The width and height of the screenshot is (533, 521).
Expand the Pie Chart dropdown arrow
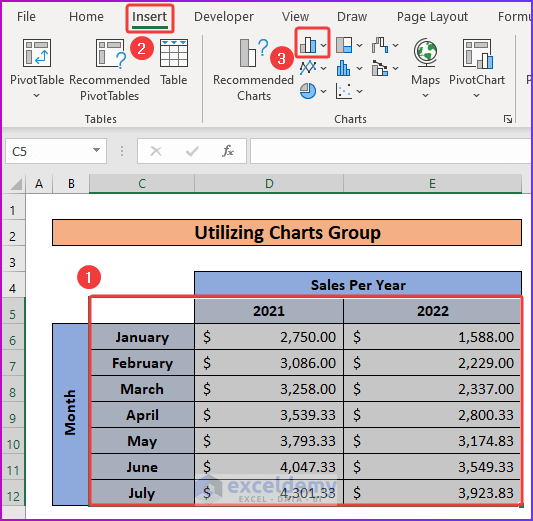(324, 91)
